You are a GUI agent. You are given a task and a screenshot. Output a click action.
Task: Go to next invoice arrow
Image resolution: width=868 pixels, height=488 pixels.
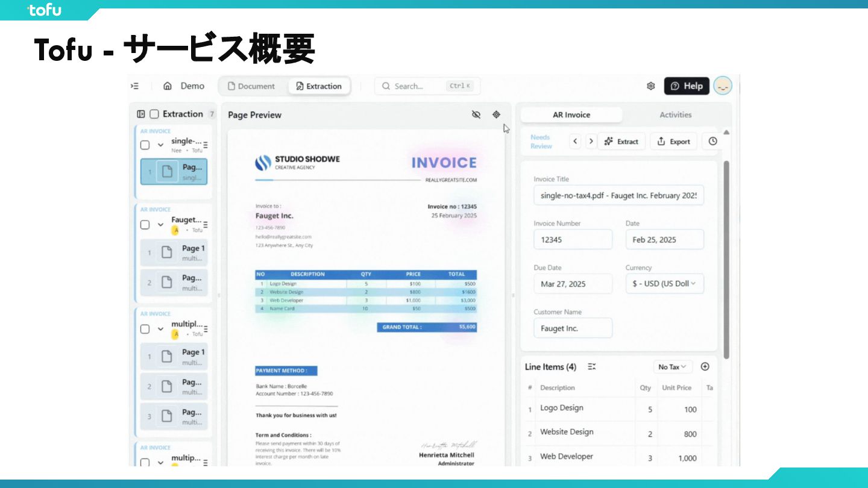591,141
